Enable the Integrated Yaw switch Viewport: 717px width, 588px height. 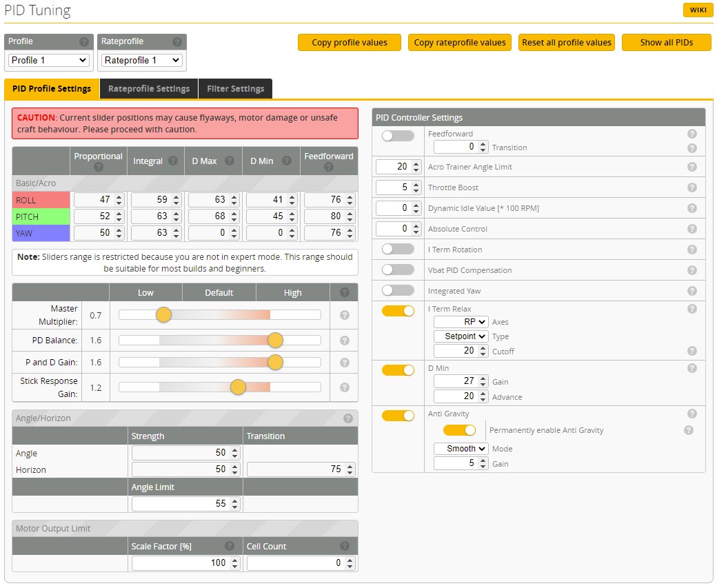pos(398,290)
